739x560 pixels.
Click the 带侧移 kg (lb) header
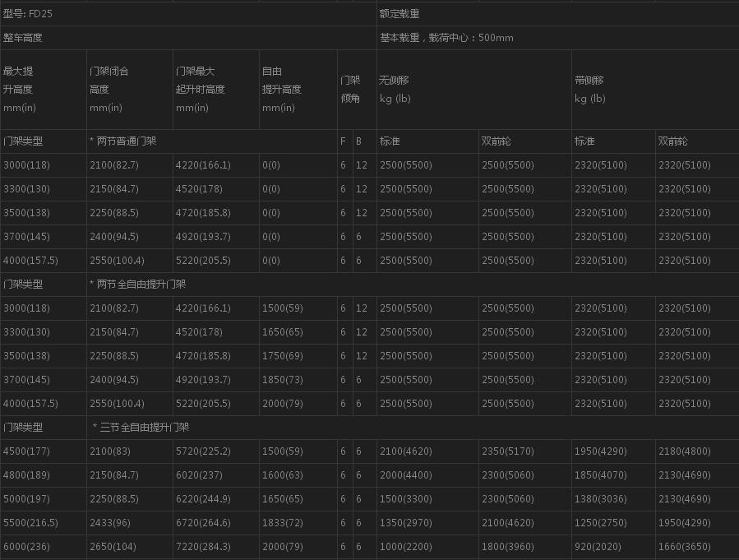[x=589, y=89]
